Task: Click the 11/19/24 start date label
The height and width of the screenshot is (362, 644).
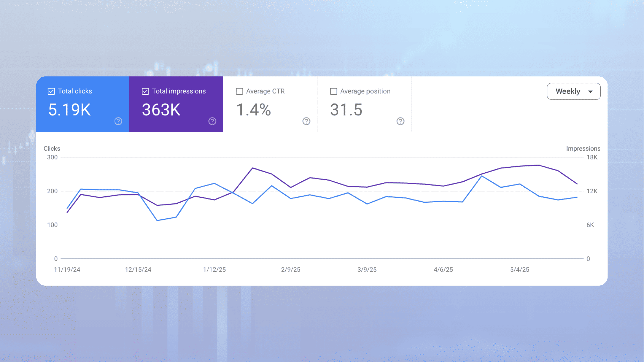Action: pyautogui.click(x=67, y=270)
